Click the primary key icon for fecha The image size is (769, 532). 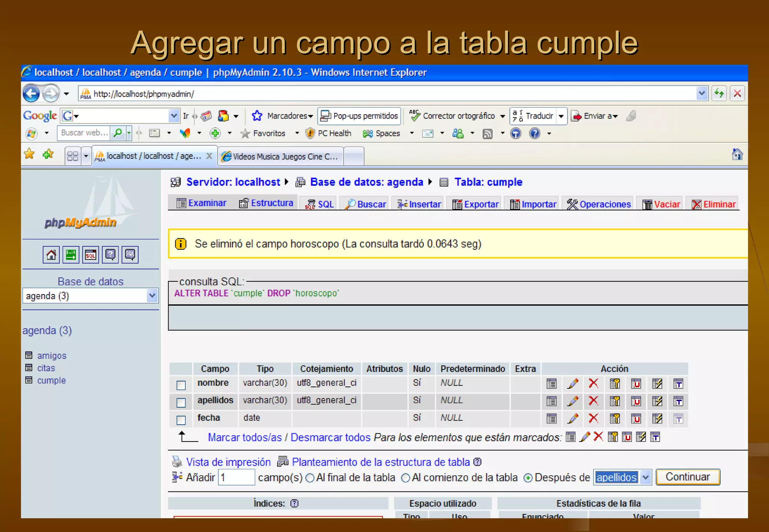click(615, 419)
